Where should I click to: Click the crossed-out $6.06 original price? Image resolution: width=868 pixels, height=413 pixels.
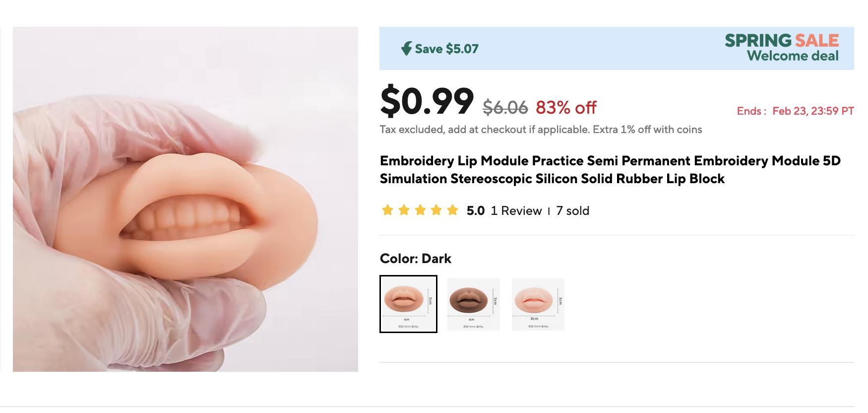[505, 107]
